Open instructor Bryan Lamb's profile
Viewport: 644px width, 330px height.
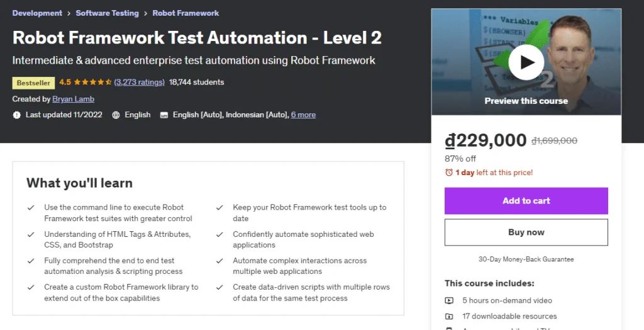click(x=73, y=99)
